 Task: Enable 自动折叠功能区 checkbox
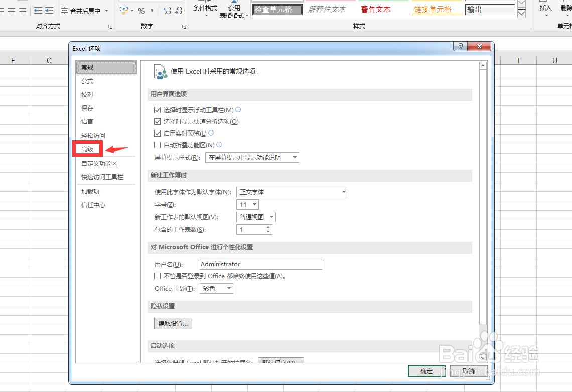coord(157,145)
